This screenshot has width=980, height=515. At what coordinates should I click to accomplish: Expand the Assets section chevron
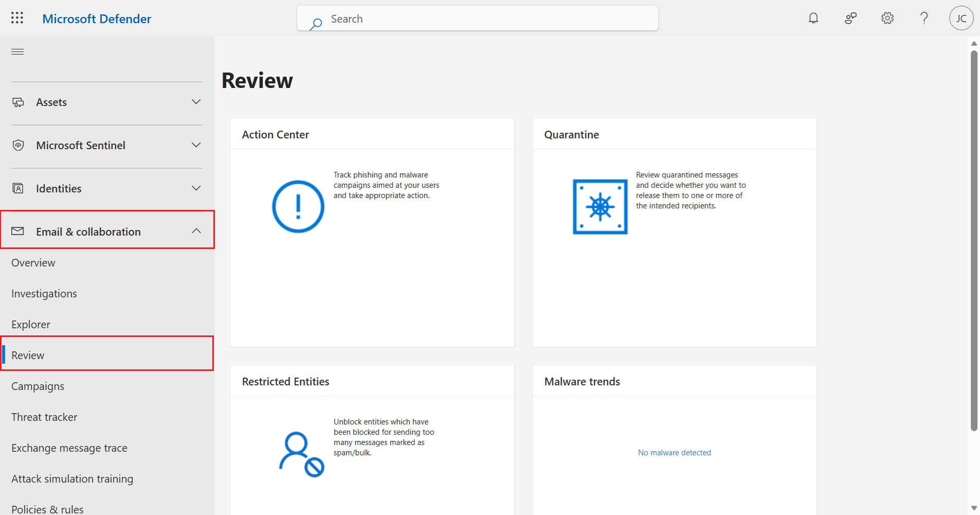tap(196, 102)
